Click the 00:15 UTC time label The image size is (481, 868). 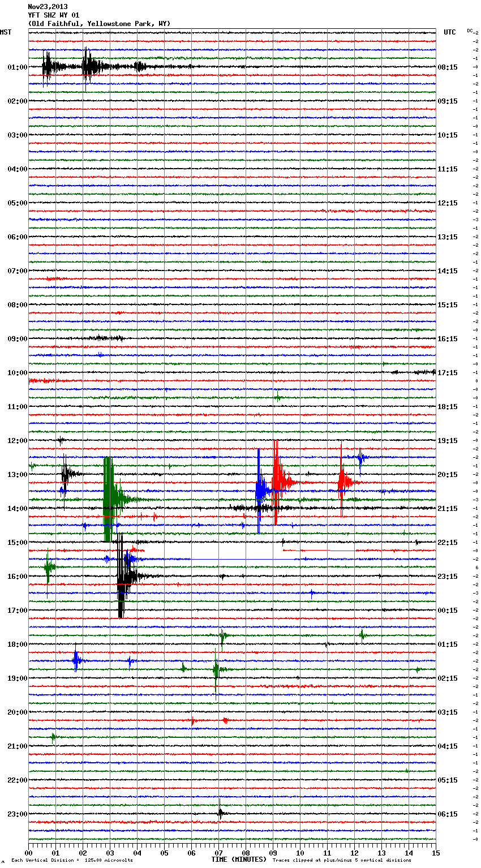pyautogui.click(x=448, y=610)
